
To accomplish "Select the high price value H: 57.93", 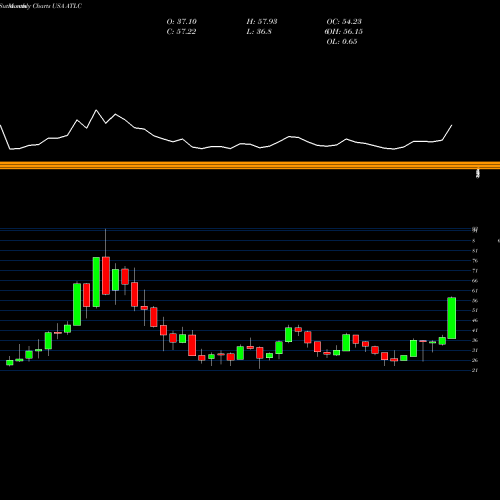I will pos(262,22).
